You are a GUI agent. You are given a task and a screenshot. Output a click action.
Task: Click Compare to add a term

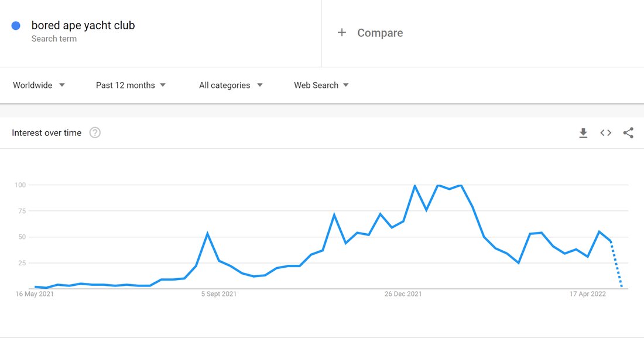pyautogui.click(x=380, y=33)
